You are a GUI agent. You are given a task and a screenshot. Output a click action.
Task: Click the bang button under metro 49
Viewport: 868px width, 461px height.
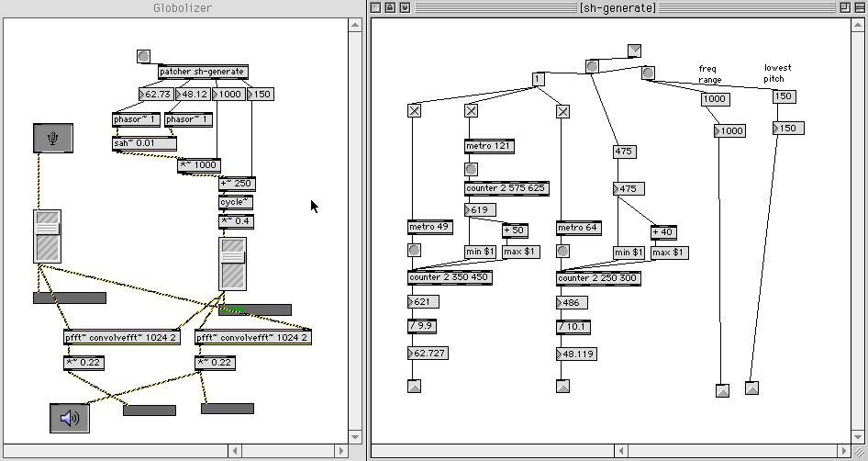coord(414,251)
